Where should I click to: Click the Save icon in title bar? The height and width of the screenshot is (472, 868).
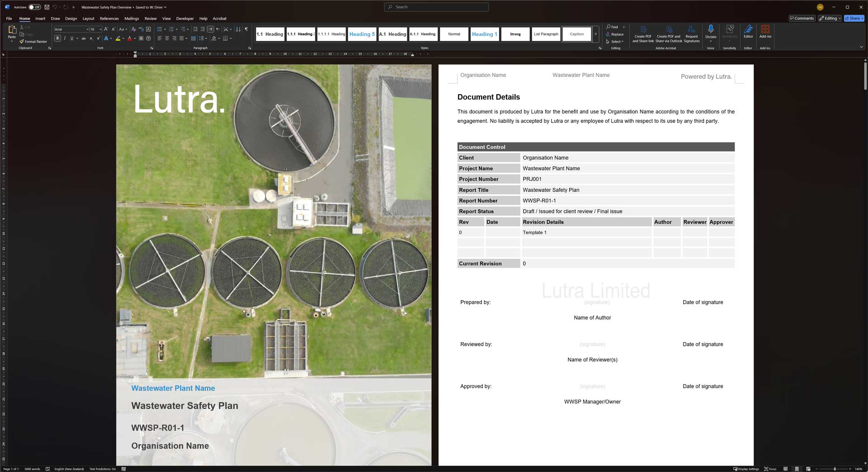[47, 7]
